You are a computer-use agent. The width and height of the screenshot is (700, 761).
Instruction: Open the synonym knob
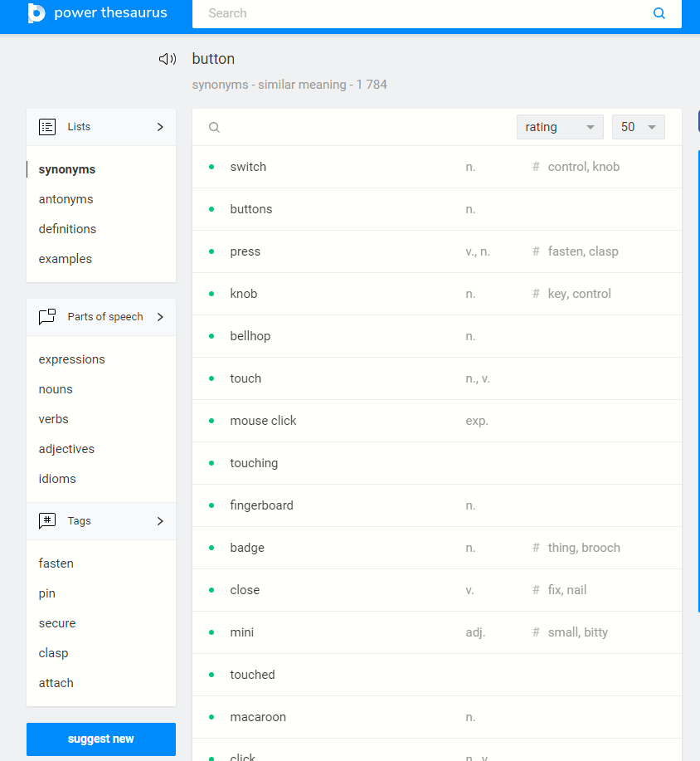click(x=244, y=294)
